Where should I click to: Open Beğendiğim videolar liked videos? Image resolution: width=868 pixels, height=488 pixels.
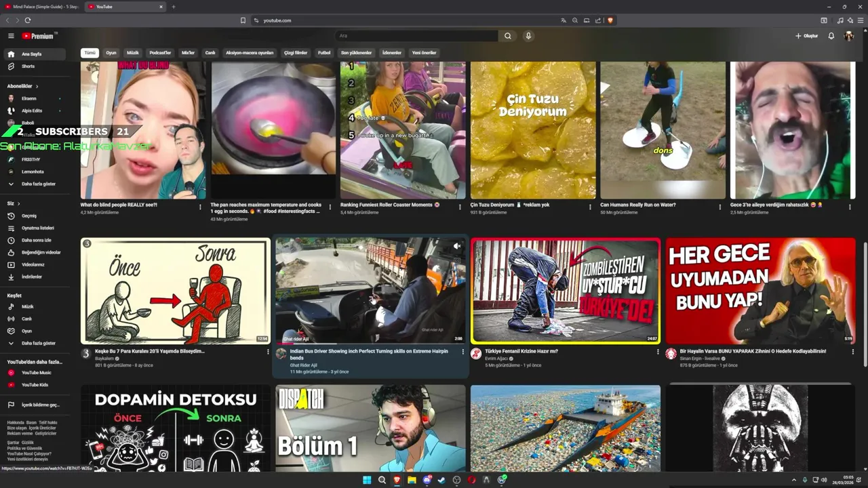[x=35, y=253]
